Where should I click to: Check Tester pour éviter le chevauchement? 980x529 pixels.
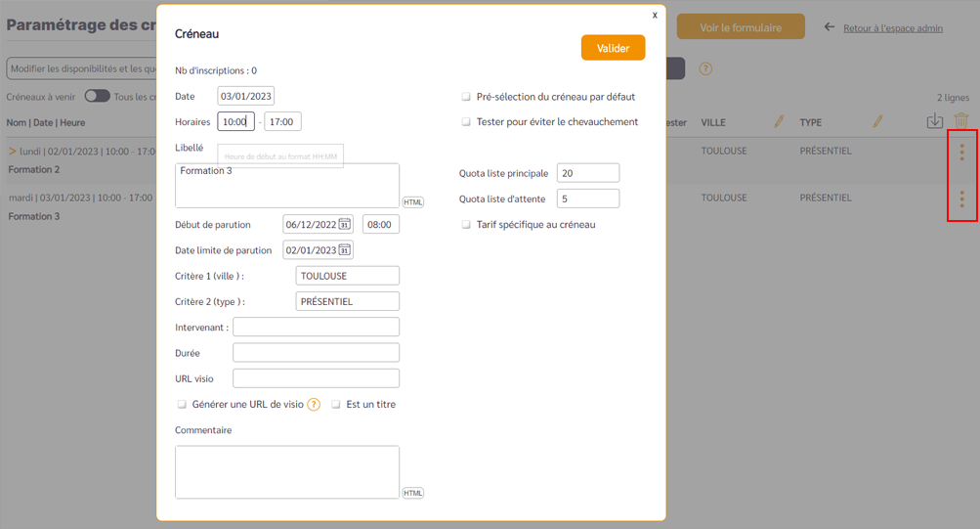point(467,122)
